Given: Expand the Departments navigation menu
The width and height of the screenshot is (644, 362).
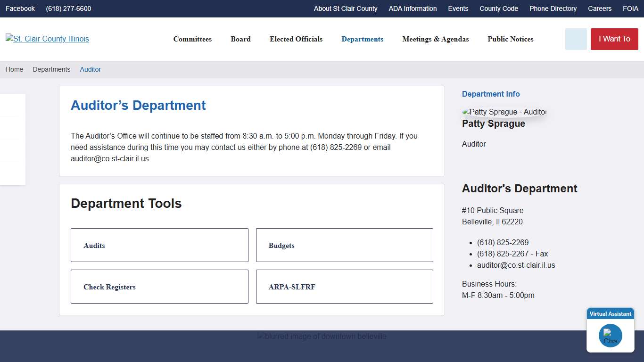Looking at the screenshot, I should tap(362, 39).
